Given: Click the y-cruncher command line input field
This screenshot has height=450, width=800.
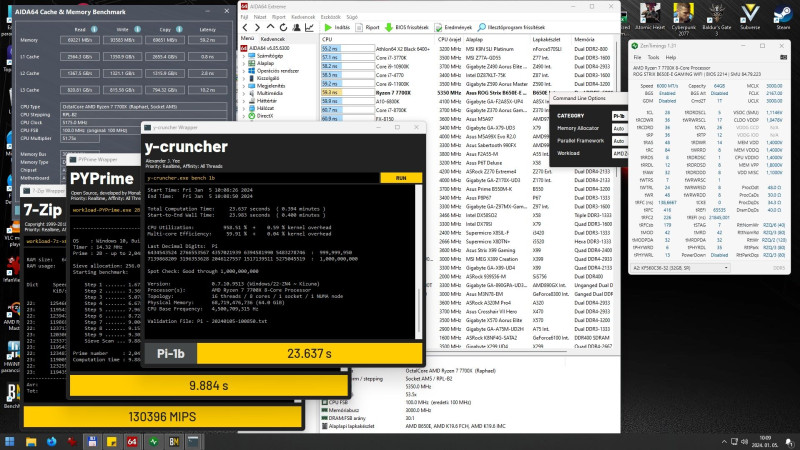Looking at the screenshot, I should point(262,178).
